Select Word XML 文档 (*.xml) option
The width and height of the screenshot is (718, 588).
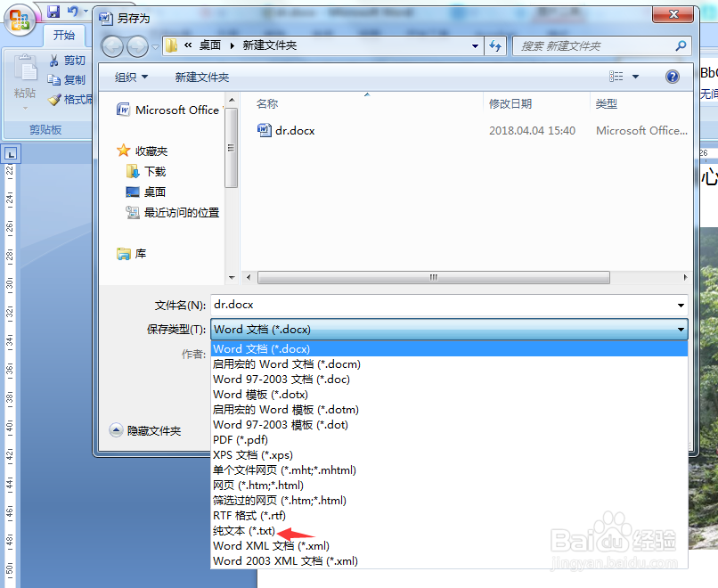pos(449,545)
